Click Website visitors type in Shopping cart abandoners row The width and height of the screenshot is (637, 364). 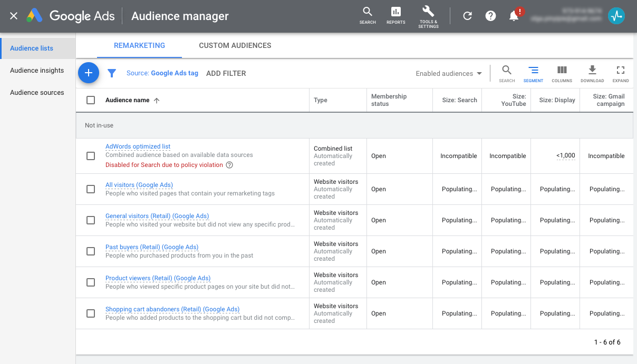336,306
